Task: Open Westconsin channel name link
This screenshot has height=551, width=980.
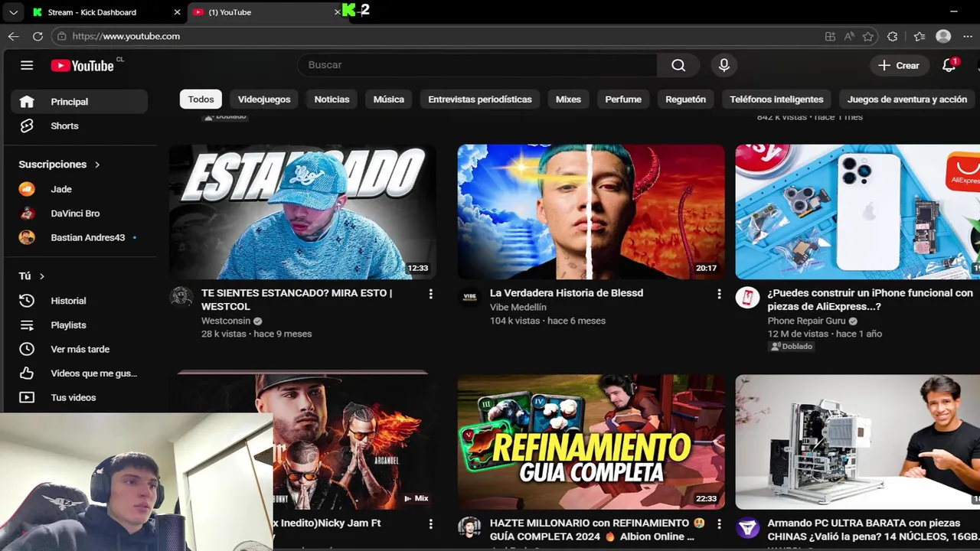Action: [x=226, y=321]
